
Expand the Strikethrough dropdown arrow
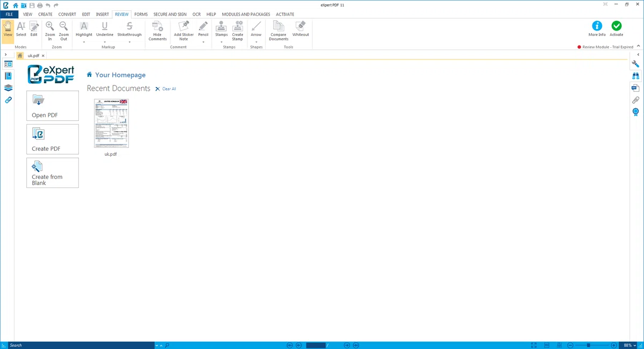click(129, 41)
